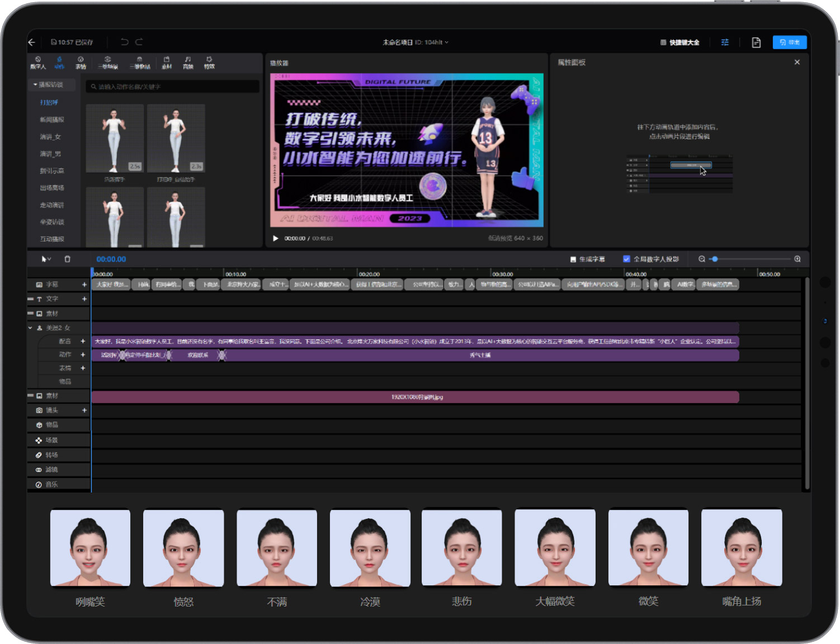Select the 不满 expression thumbnail
The height and width of the screenshot is (644, 840).
277,547
